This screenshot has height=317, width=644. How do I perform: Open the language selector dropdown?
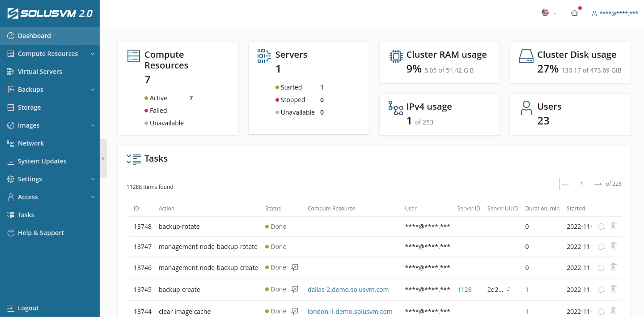pyautogui.click(x=548, y=13)
